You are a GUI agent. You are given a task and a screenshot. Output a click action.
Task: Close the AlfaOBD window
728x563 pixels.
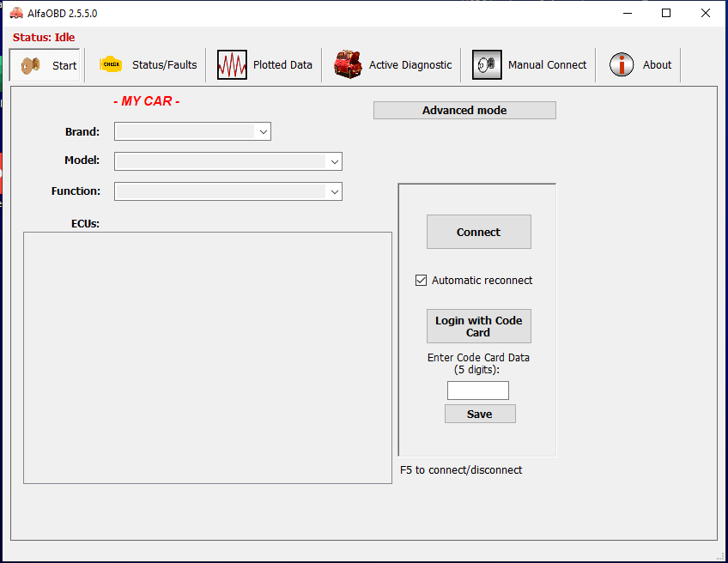pyautogui.click(x=706, y=13)
